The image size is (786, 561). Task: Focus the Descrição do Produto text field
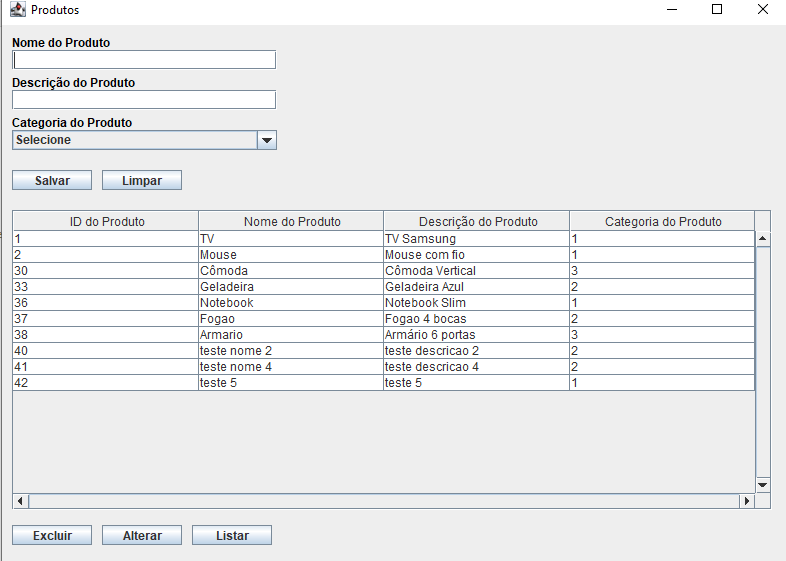point(144,100)
